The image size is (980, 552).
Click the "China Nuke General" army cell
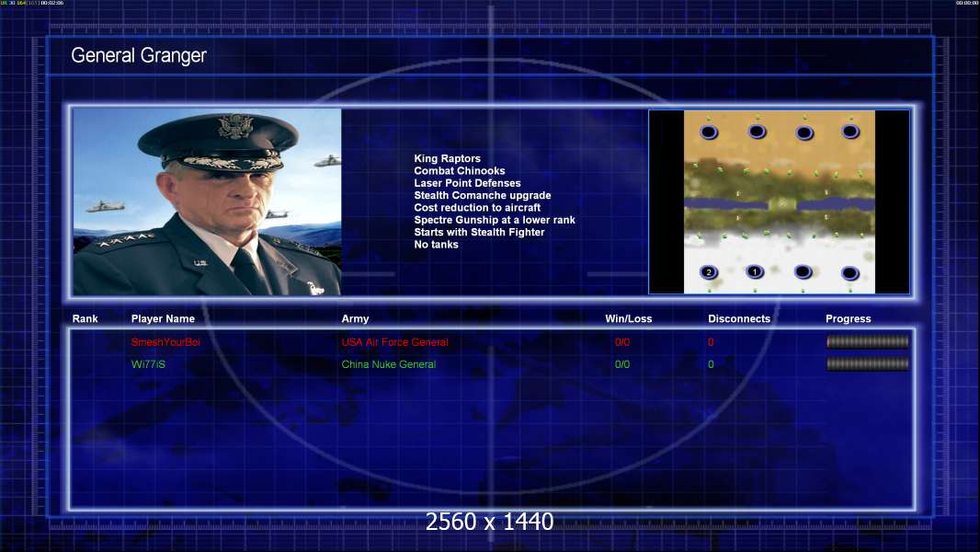(x=388, y=364)
